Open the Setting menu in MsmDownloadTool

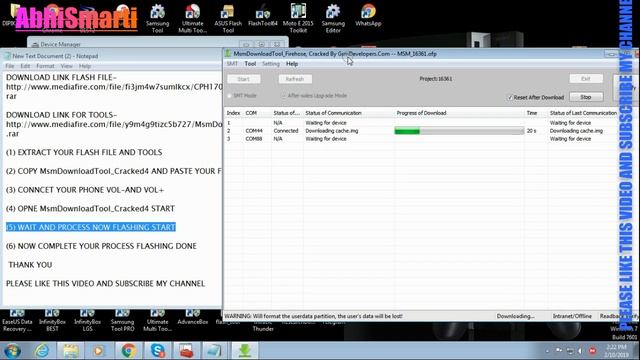(271, 64)
